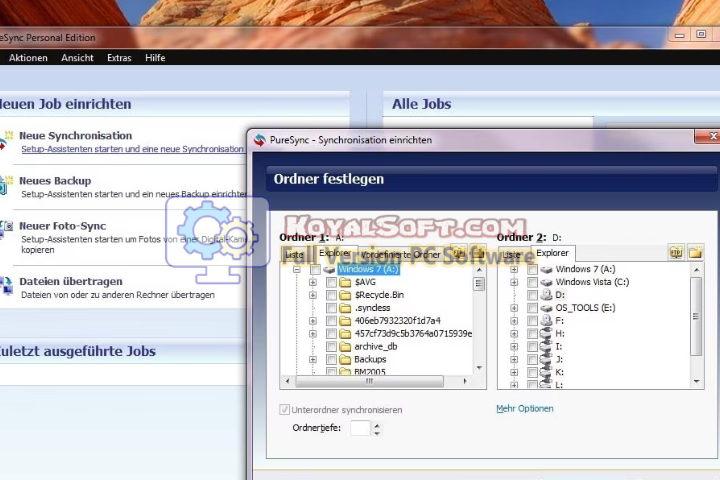This screenshot has width=720, height=480.
Task: Click the Neue Synchronisation heading
Action: (x=75, y=136)
